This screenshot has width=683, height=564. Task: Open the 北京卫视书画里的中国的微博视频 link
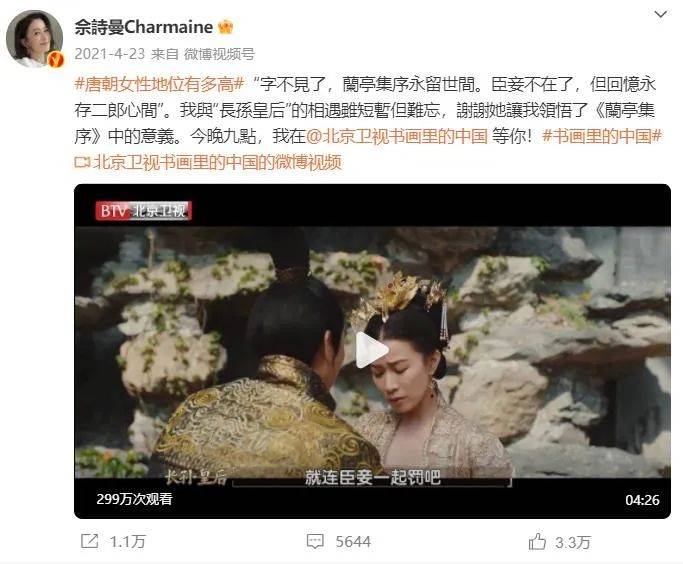point(217,162)
